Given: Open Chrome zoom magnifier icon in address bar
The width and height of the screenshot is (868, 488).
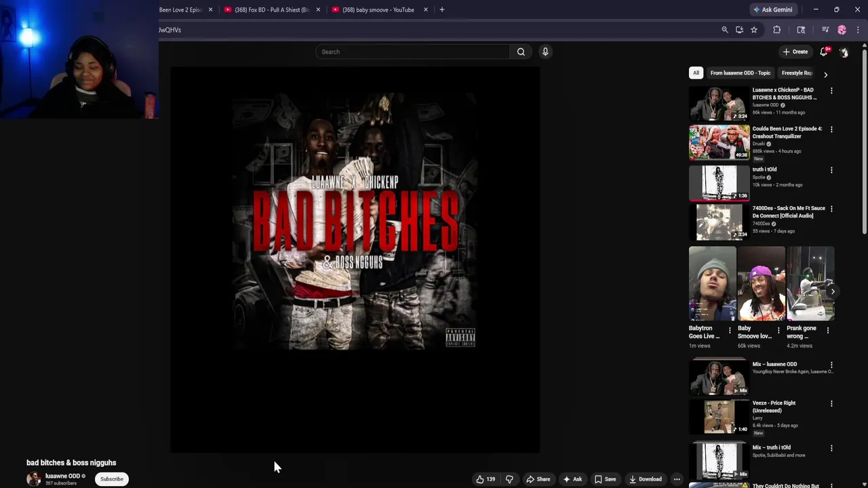Looking at the screenshot, I should [x=725, y=30].
